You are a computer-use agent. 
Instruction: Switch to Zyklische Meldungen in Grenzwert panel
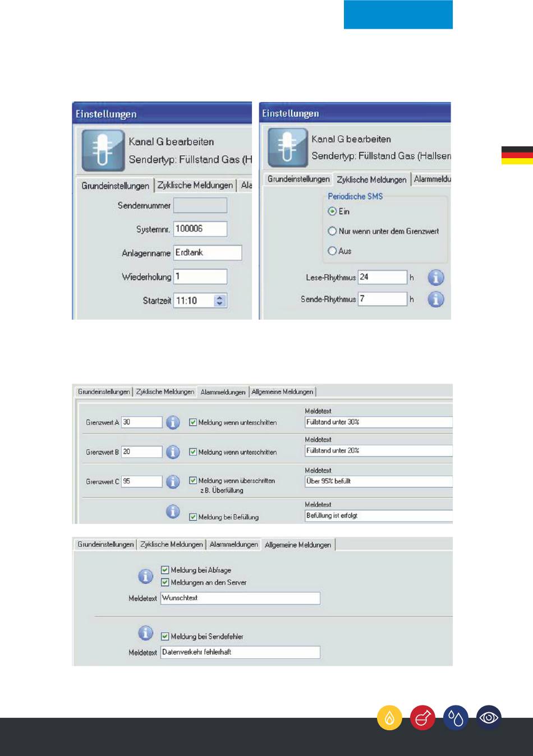pos(165,391)
